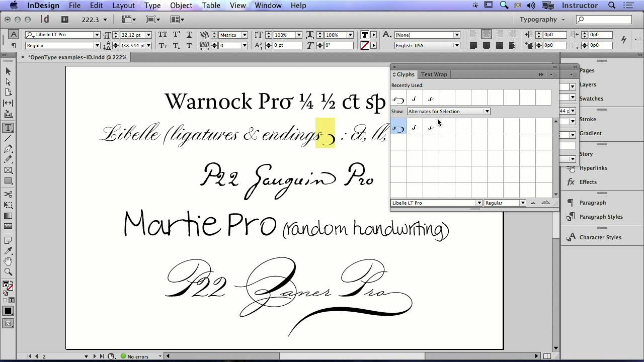644x362 pixels.
Task: Click the Spotlight magnifier in menu bar
Action: (612, 6)
